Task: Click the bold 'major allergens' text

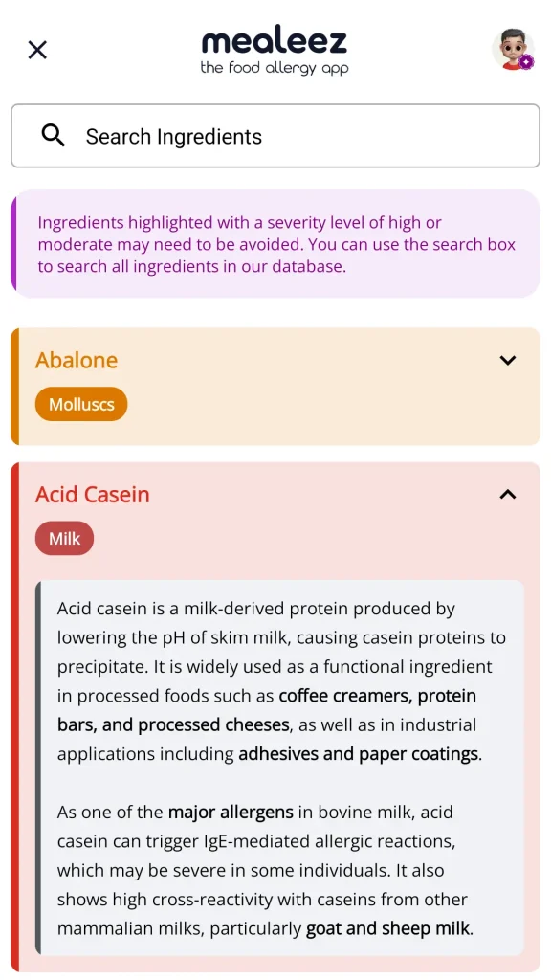Action: (231, 812)
